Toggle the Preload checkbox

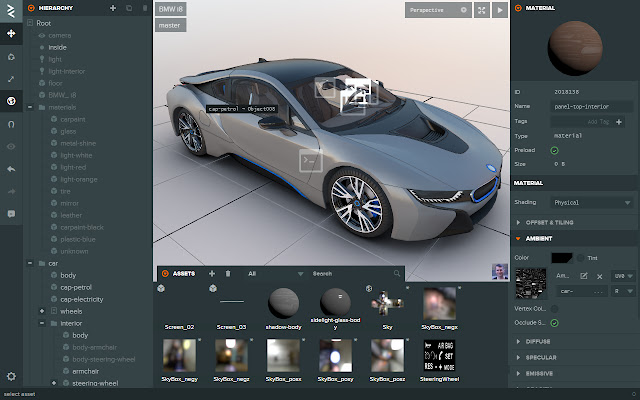tap(554, 151)
